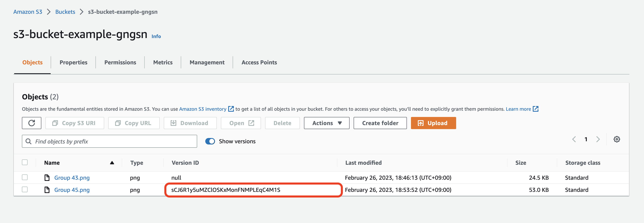
Task: Click the Type column header
Action: coord(137,163)
